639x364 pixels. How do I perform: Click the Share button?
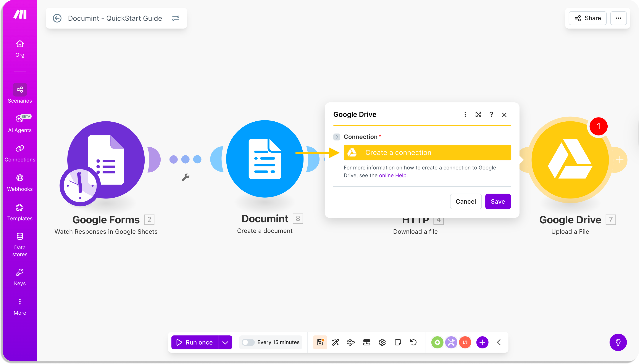[x=587, y=18]
